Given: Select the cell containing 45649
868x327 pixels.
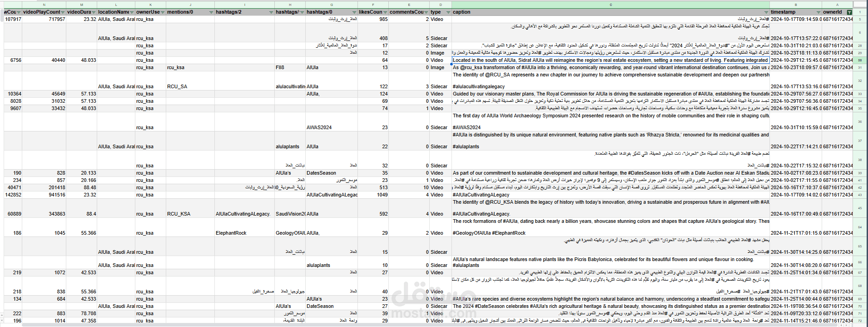Looking at the screenshot, I should 44,94.
